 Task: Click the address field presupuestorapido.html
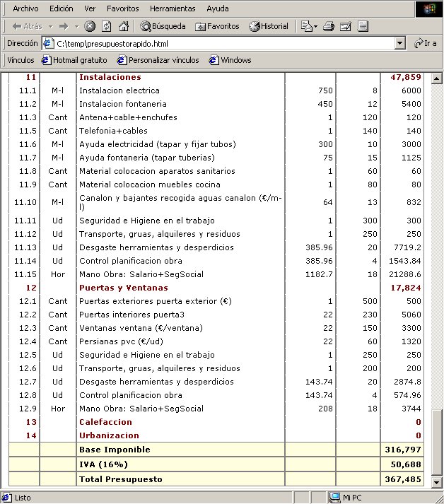click(x=225, y=43)
